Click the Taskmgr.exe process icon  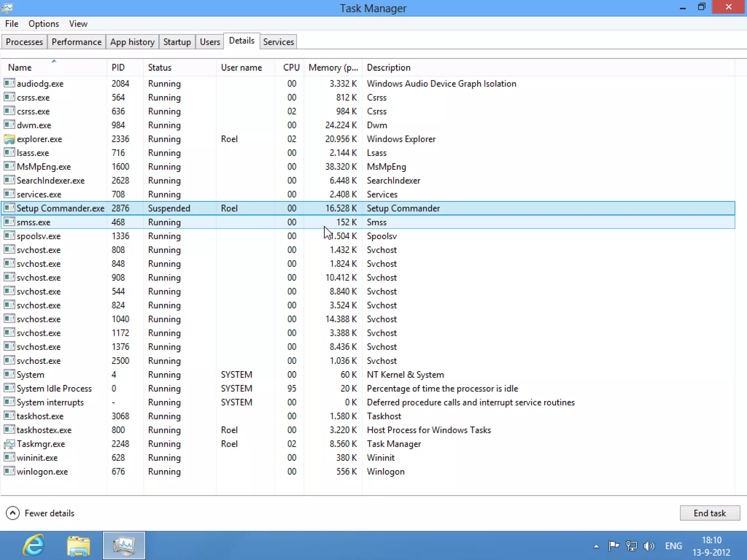click(x=9, y=444)
